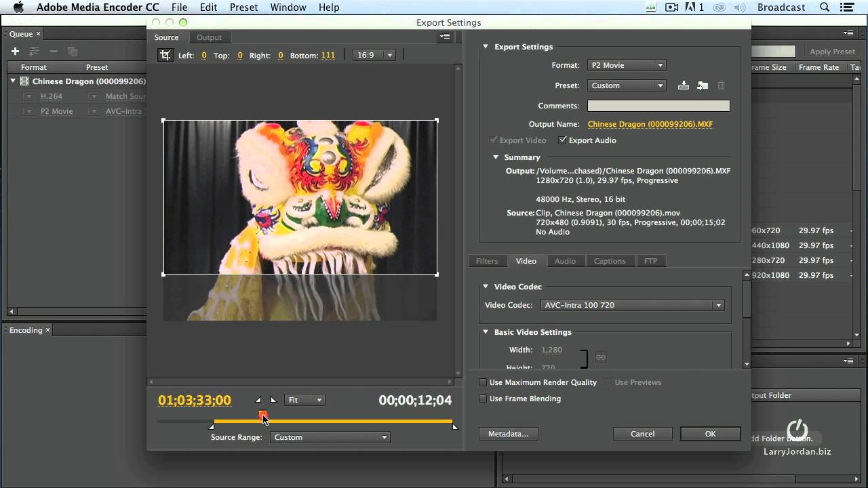Click the Set In Point icon
This screenshot has width=868, height=488.
click(258, 399)
